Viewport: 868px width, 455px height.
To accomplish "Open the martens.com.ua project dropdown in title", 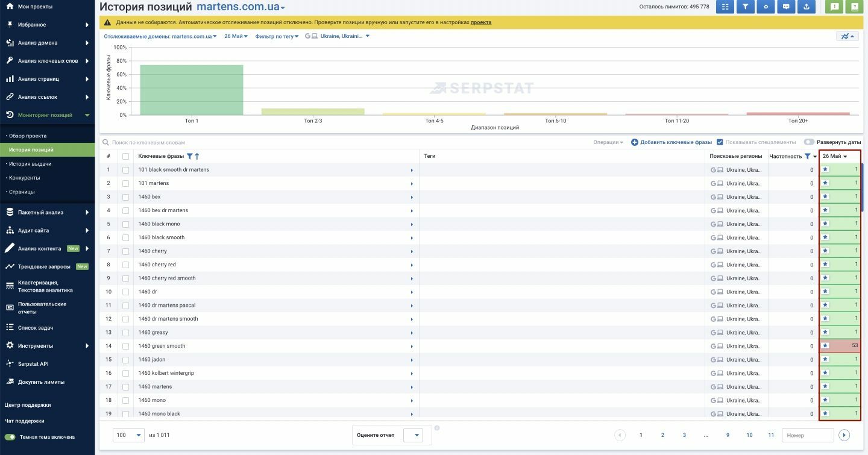I will tap(241, 7).
